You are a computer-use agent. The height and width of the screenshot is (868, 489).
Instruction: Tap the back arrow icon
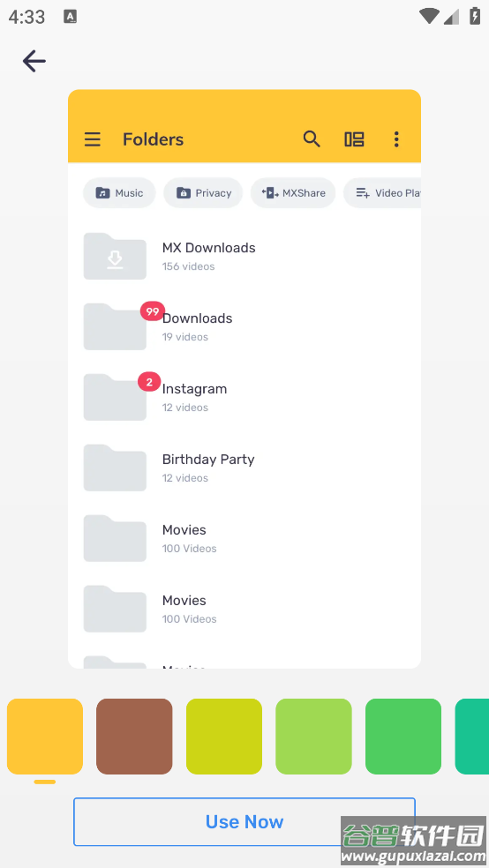pos(34,61)
